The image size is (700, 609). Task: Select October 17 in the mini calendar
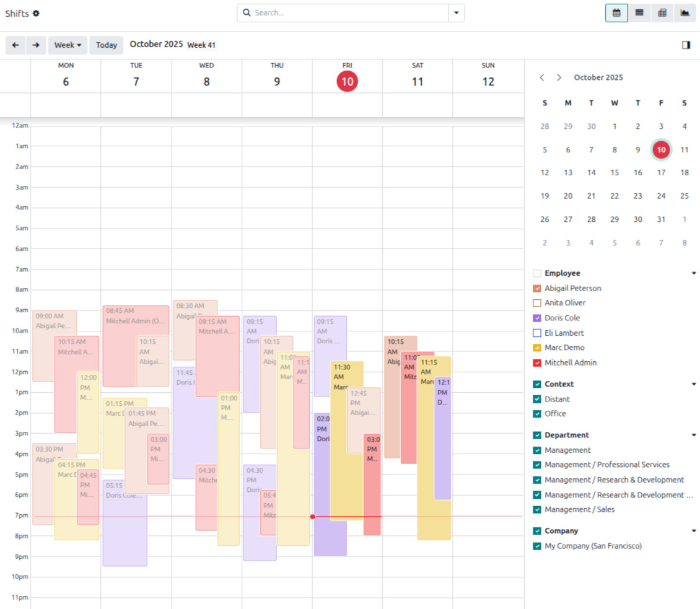[x=661, y=173]
